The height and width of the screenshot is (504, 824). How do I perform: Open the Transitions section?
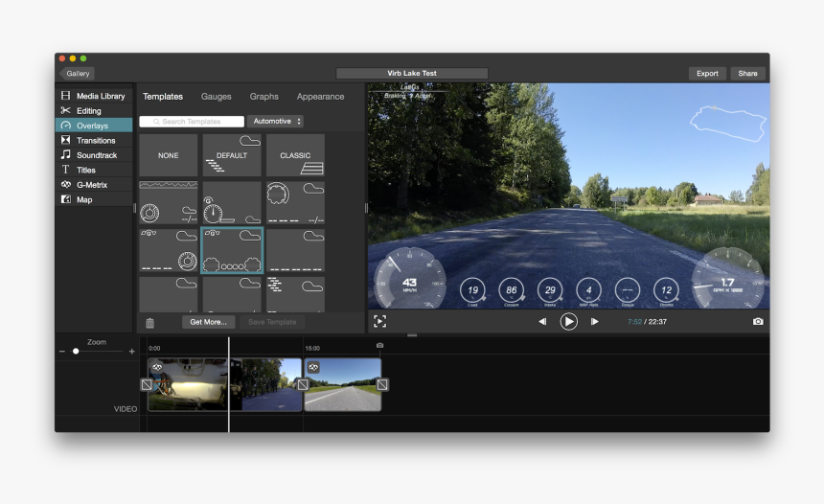94,140
